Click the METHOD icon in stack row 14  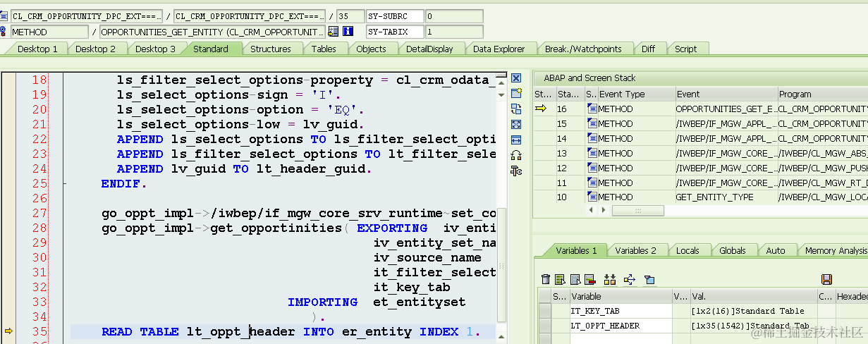pyautogui.click(x=592, y=138)
